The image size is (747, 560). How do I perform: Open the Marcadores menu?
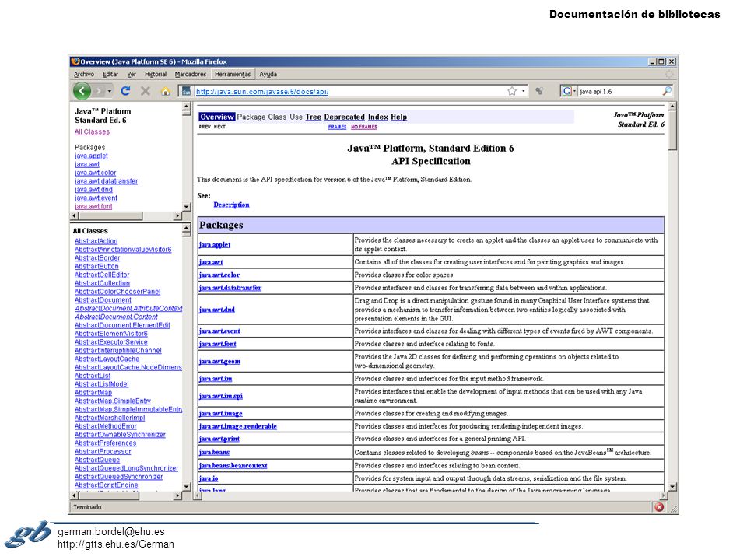click(190, 75)
